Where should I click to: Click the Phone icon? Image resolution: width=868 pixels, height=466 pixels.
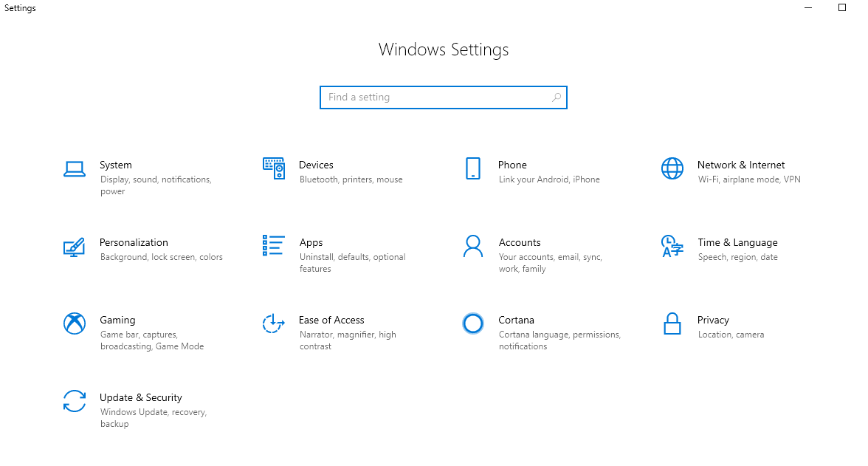(x=472, y=168)
